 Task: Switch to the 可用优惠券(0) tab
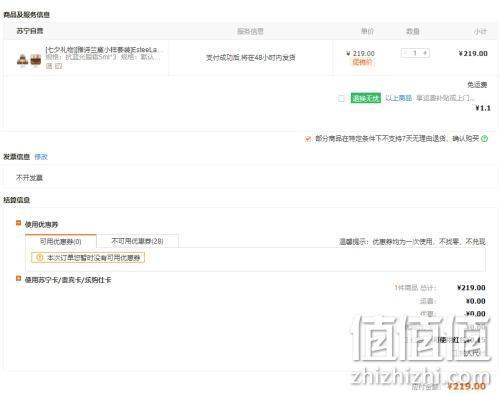[61, 241]
